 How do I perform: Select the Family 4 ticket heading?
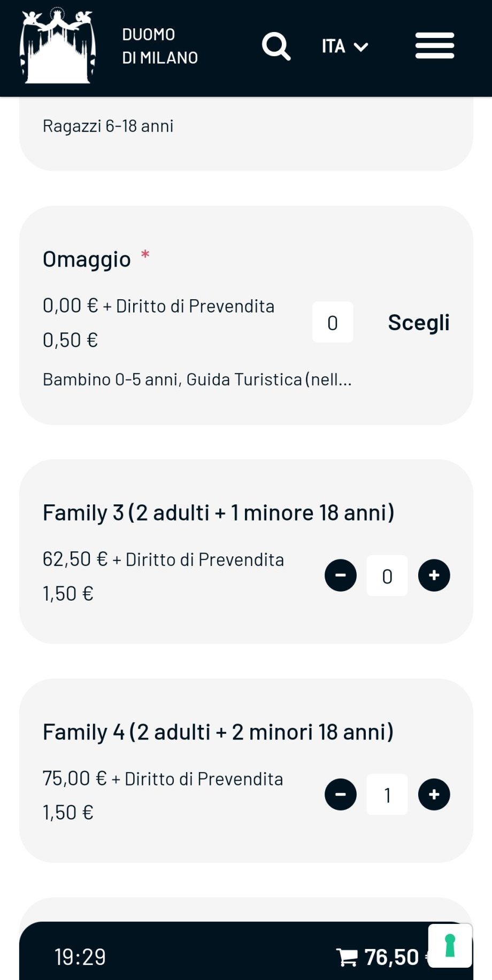click(218, 732)
